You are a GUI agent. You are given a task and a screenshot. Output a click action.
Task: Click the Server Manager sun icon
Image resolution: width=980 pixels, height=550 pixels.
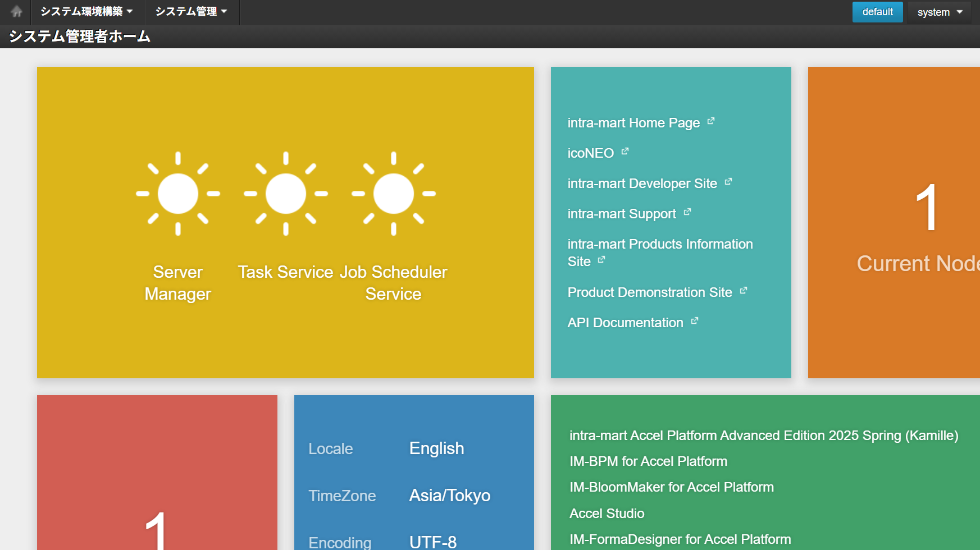point(178,194)
